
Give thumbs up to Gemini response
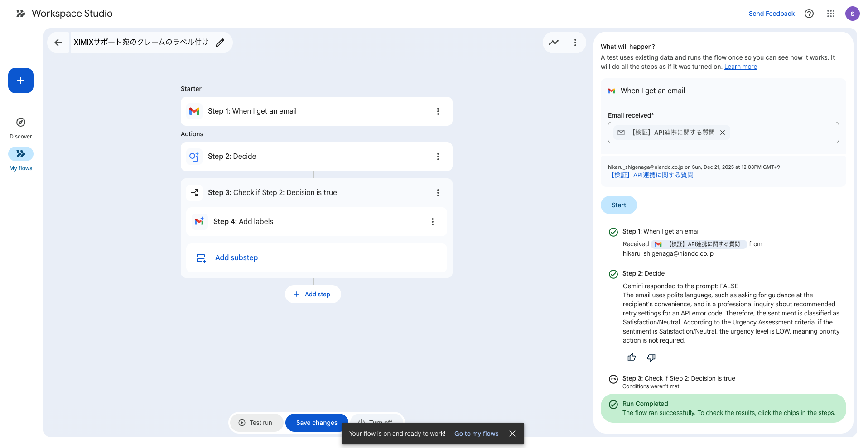coord(632,357)
